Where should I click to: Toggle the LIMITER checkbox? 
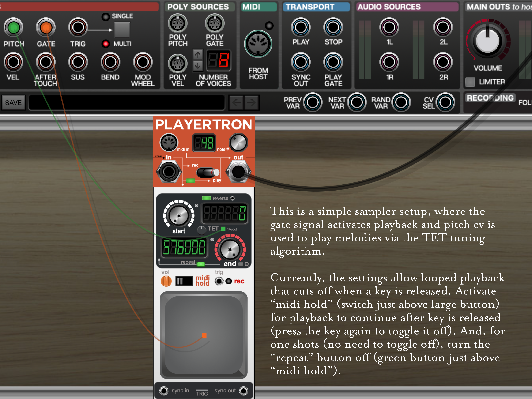(470, 82)
